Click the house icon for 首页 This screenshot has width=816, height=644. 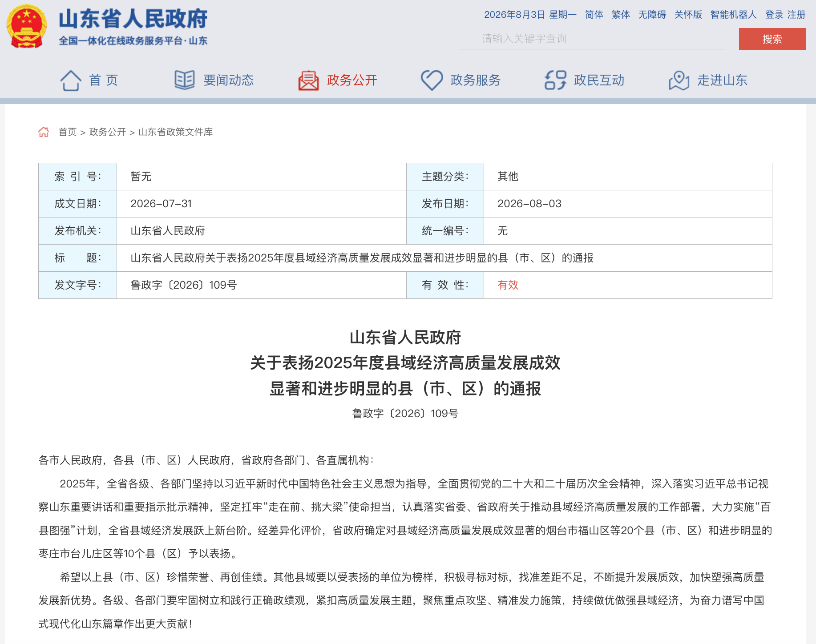tap(71, 80)
